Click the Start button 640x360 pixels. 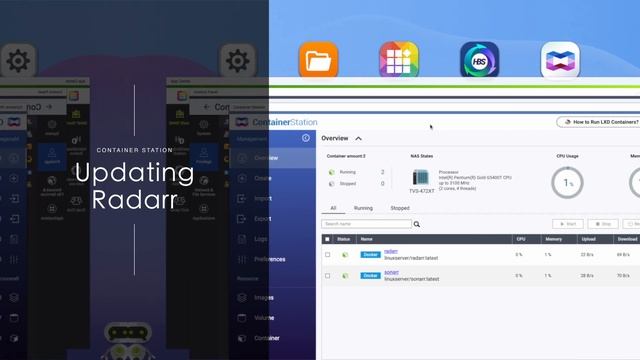(568, 224)
